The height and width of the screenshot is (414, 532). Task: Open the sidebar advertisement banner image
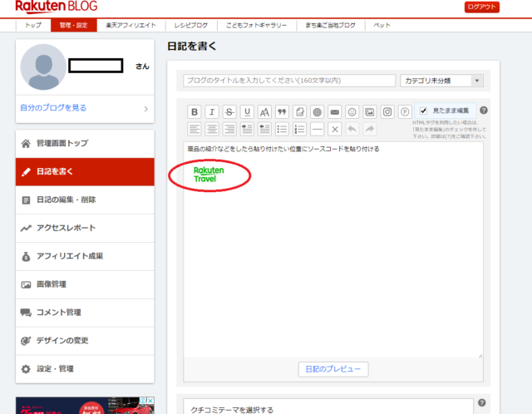[x=85, y=406]
